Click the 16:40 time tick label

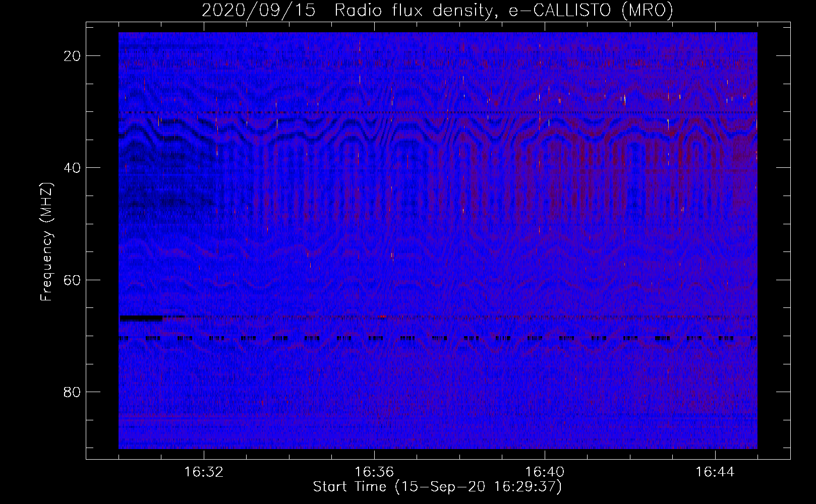(x=545, y=472)
